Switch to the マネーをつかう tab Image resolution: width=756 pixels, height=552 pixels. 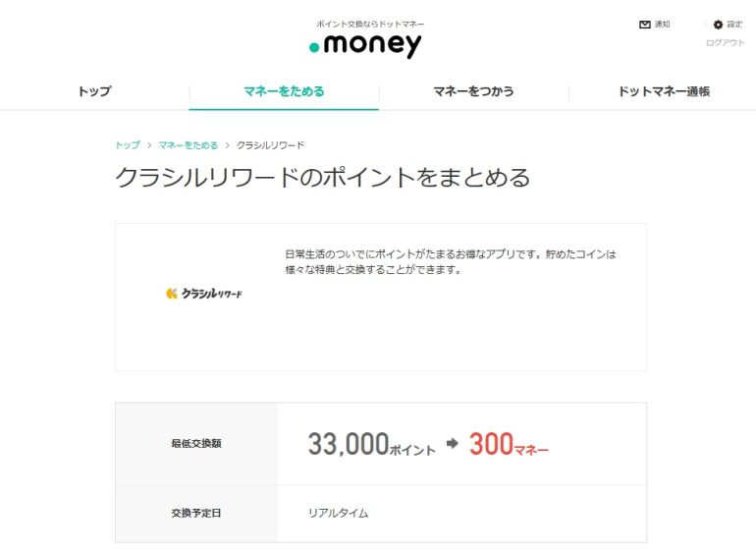coord(473,91)
